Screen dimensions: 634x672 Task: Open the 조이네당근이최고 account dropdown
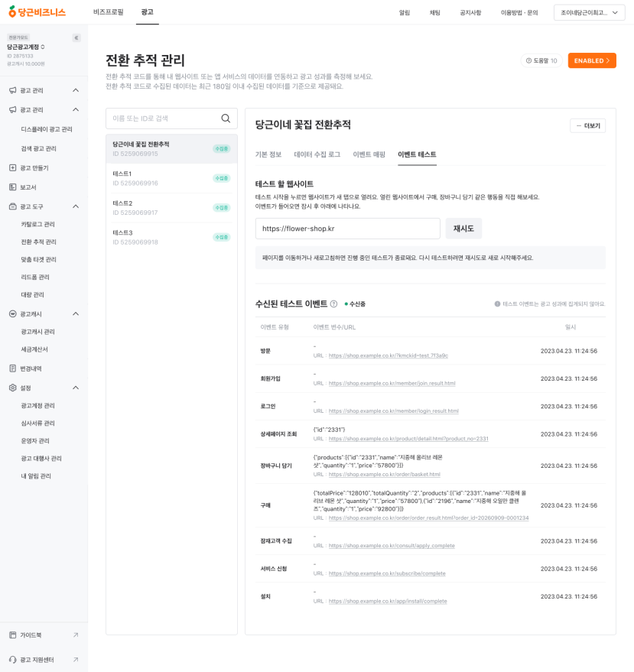coord(590,12)
